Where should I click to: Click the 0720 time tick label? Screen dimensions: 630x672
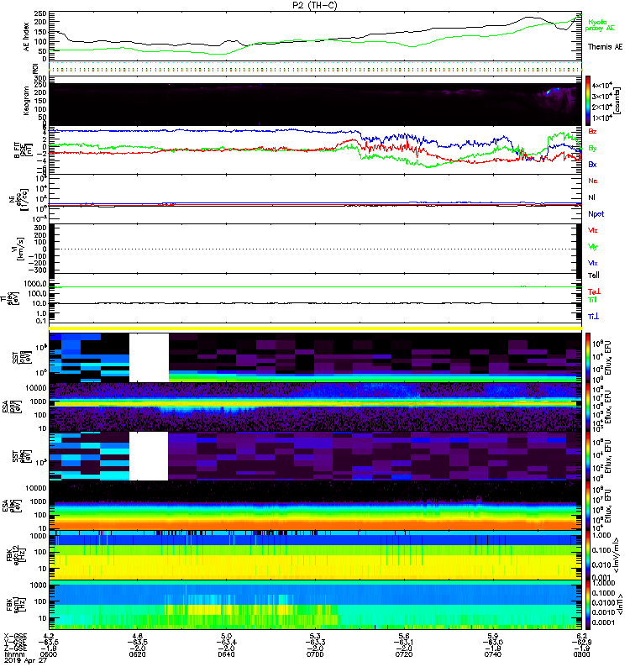404,654
